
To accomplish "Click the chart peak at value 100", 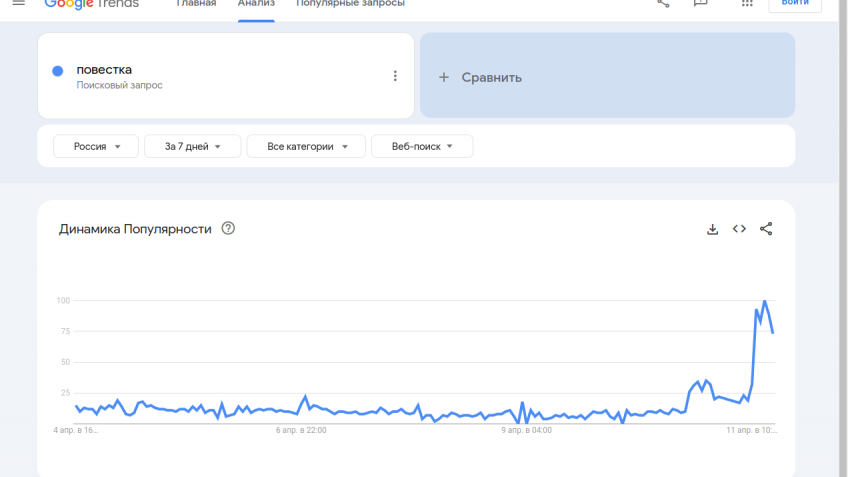I will [765, 301].
